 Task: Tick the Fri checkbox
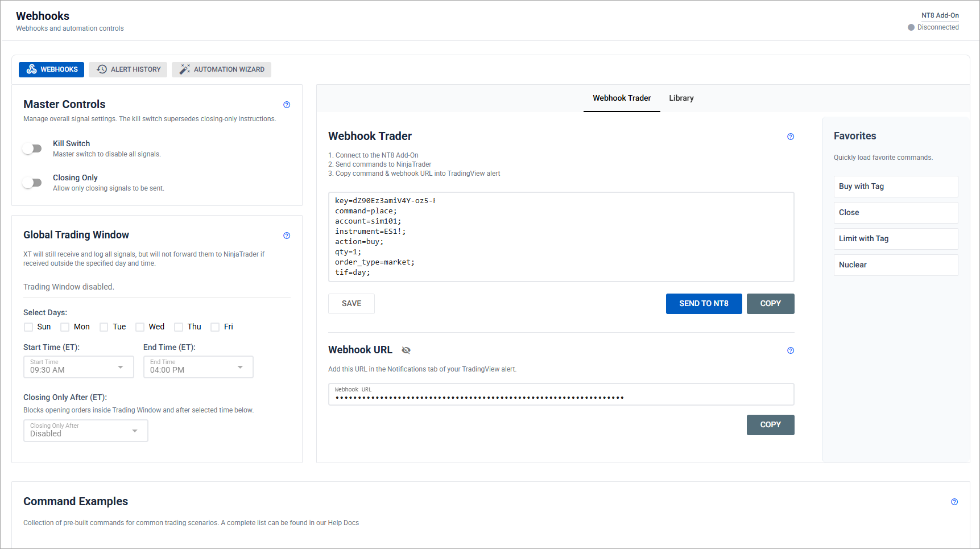pos(215,327)
